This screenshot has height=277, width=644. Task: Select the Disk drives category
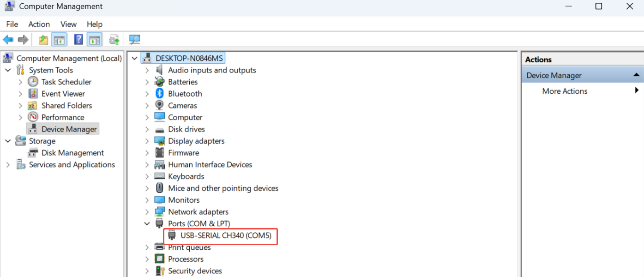pos(187,129)
